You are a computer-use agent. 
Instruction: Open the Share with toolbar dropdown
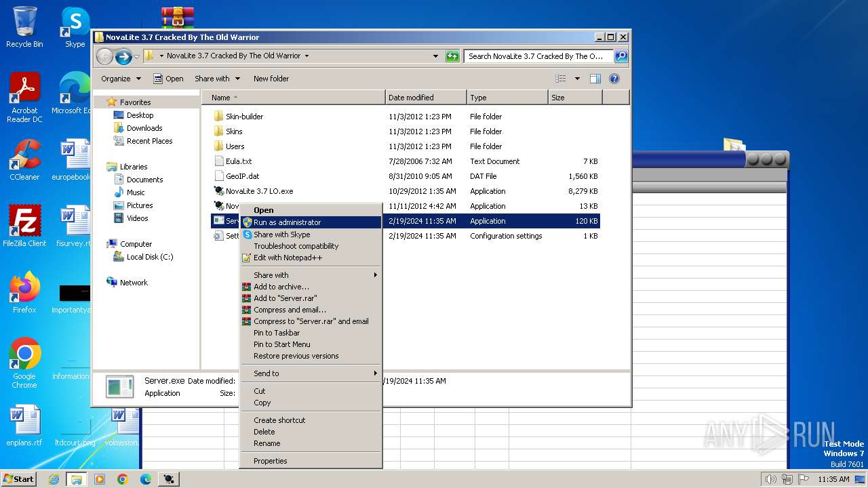[217, 79]
